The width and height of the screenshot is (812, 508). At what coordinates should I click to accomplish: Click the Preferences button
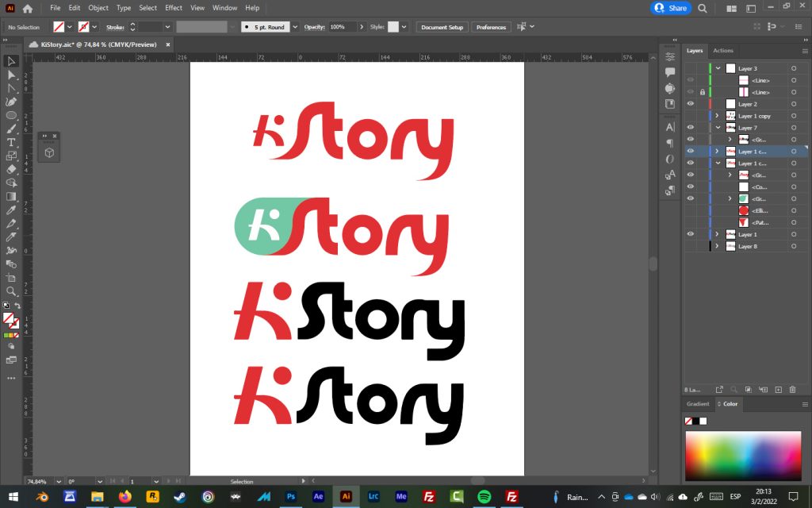coord(491,27)
